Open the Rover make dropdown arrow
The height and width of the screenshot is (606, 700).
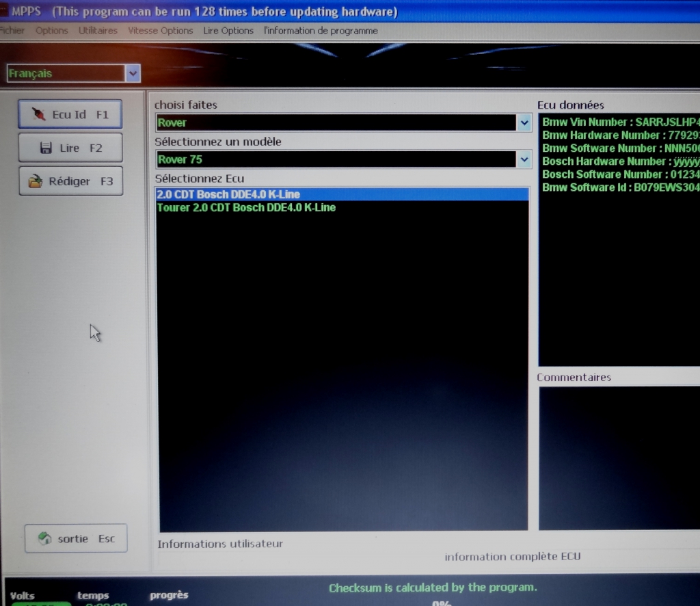(x=524, y=122)
